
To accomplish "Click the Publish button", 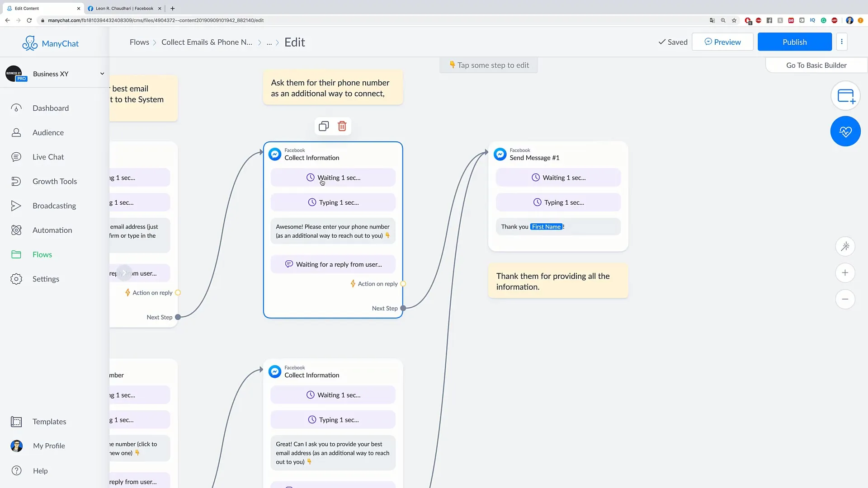I will pos(795,42).
